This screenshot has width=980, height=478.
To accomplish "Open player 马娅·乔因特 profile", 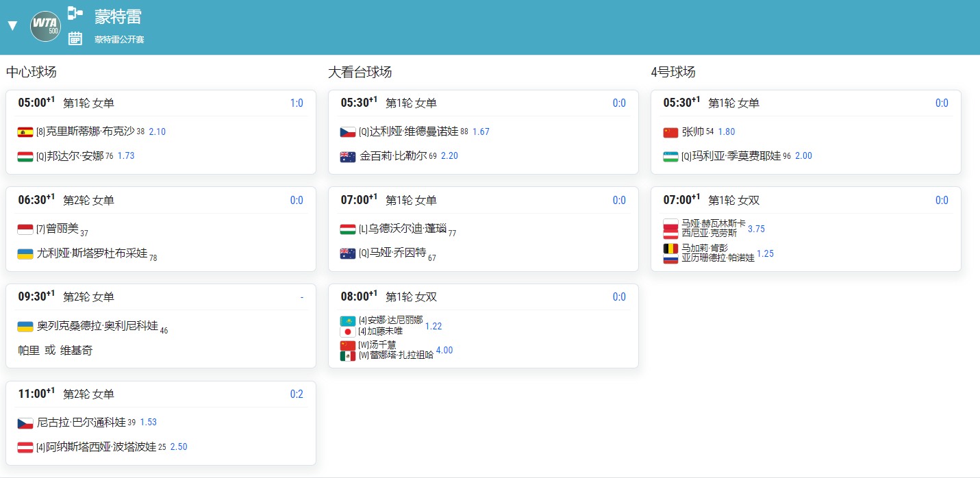I will (x=397, y=253).
